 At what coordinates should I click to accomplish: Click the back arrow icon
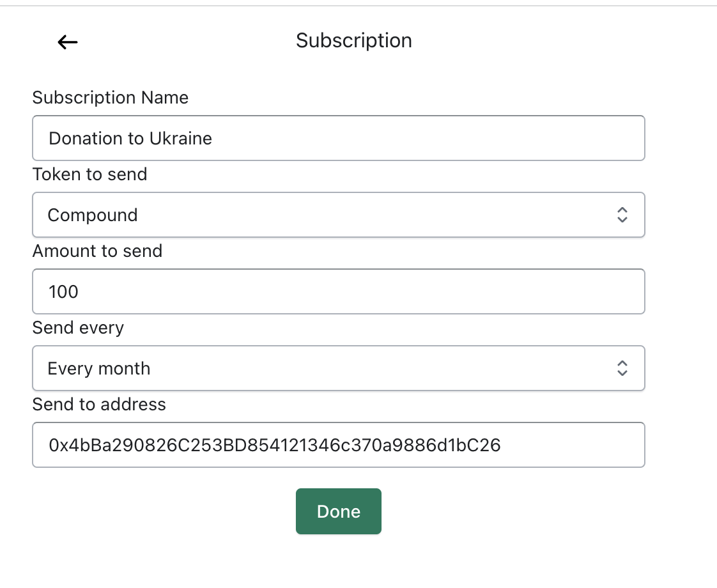coord(67,42)
